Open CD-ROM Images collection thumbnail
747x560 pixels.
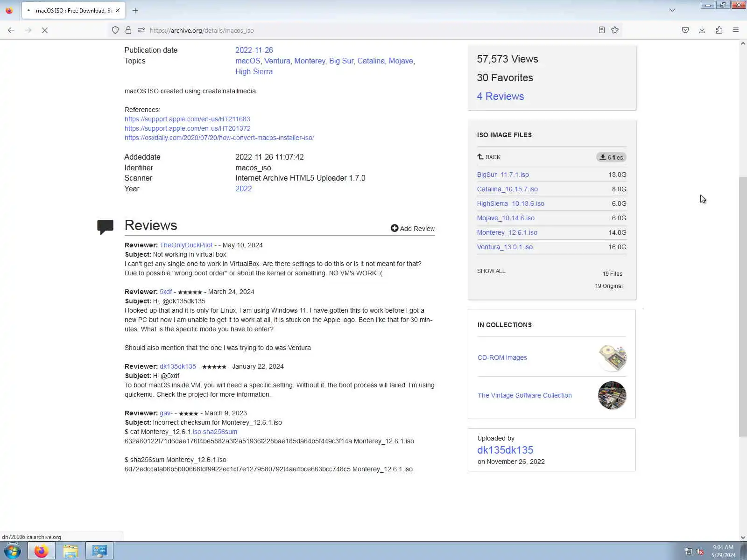pyautogui.click(x=612, y=358)
